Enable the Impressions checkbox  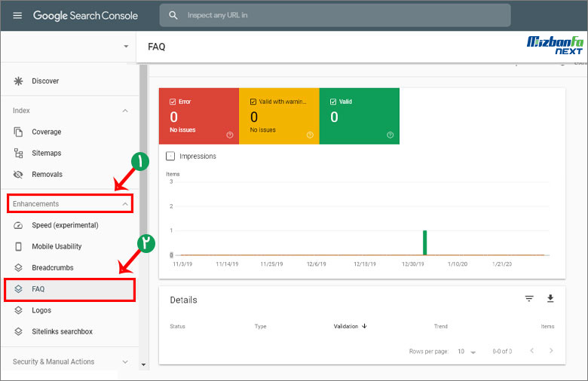170,156
